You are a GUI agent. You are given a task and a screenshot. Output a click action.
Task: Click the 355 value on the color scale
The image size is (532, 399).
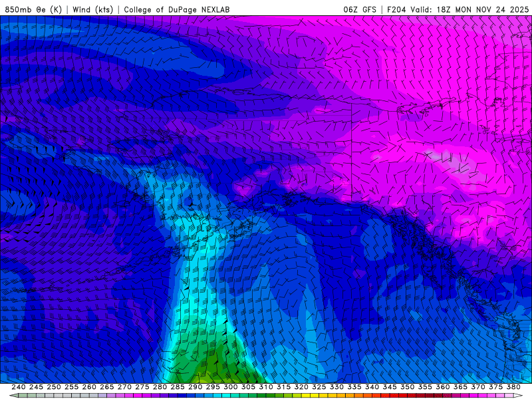(425, 387)
